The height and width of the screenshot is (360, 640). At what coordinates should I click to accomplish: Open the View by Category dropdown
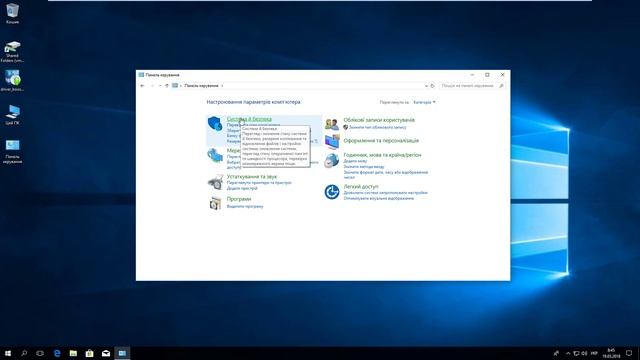tap(424, 102)
